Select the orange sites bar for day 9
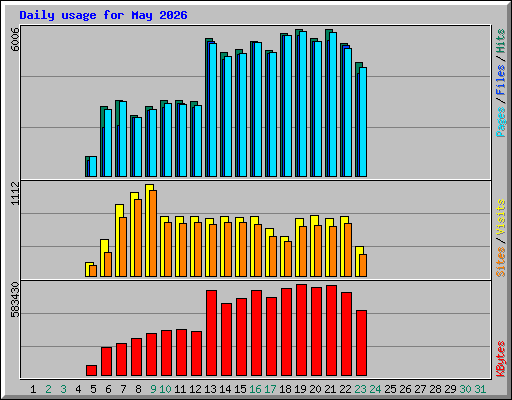Image resolution: width=512 pixels, height=400 pixels. coord(153,233)
